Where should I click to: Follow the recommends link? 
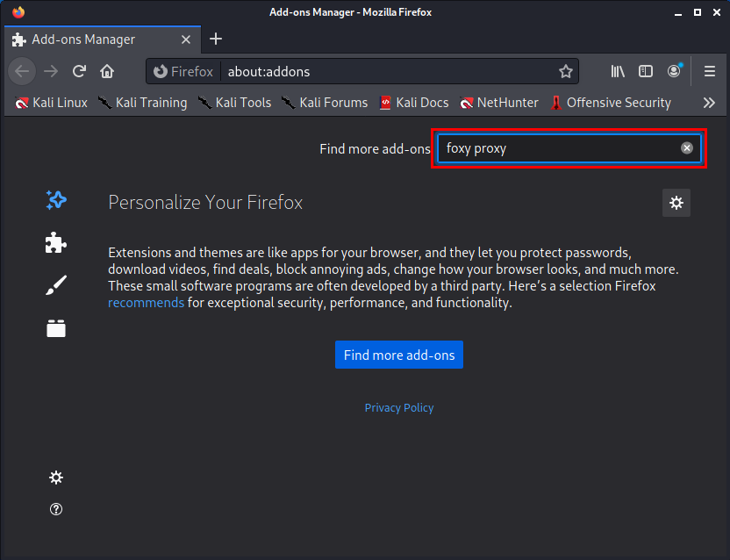[147, 303]
